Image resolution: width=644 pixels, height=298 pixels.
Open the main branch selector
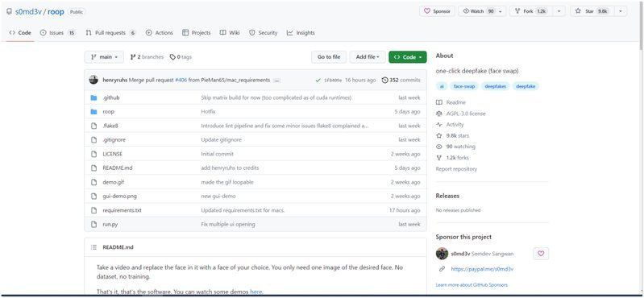click(x=104, y=57)
